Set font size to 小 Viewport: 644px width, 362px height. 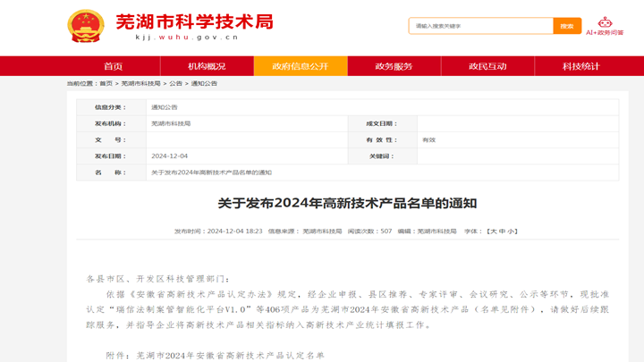pyautogui.click(x=512, y=232)
